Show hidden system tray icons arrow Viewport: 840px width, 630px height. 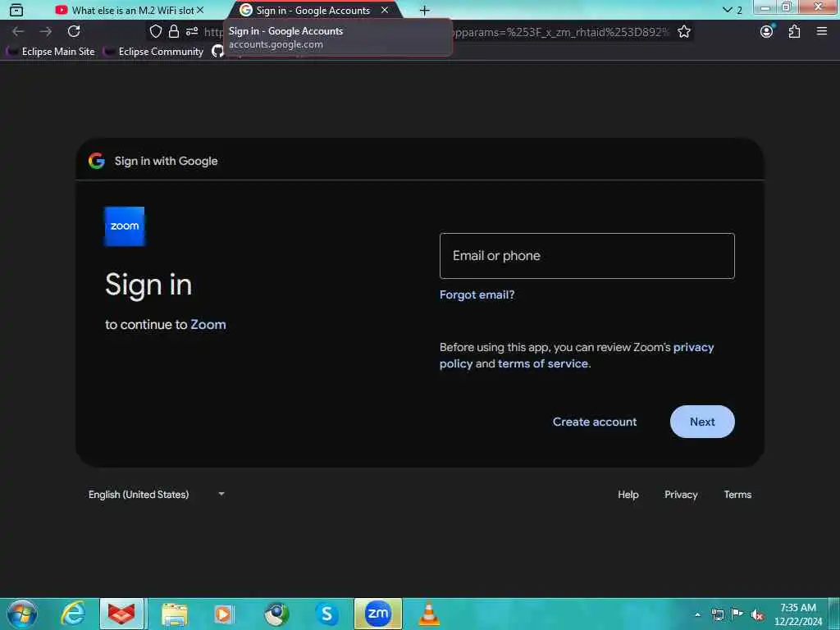(x=697, y=614)
